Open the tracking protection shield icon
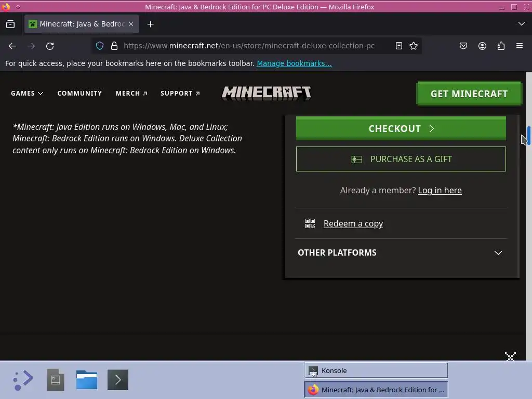Viewport: 532px width, 399px height. [x=99, y=46]
